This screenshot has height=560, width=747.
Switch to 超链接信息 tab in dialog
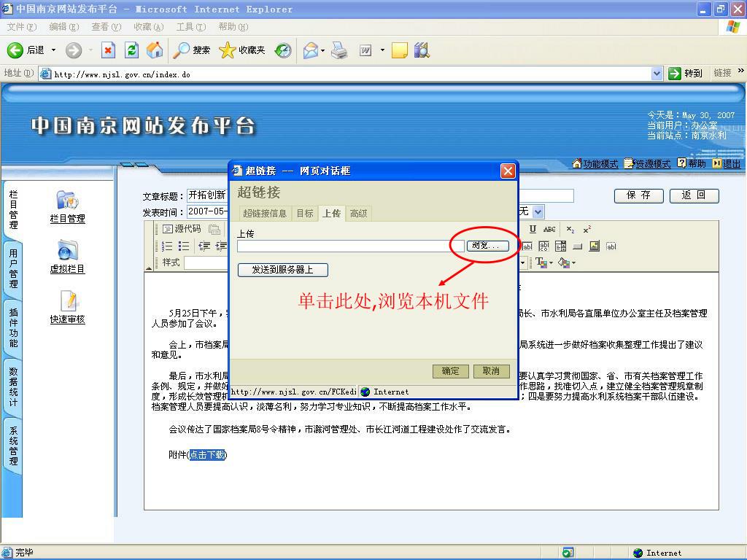tap(265, 214)
